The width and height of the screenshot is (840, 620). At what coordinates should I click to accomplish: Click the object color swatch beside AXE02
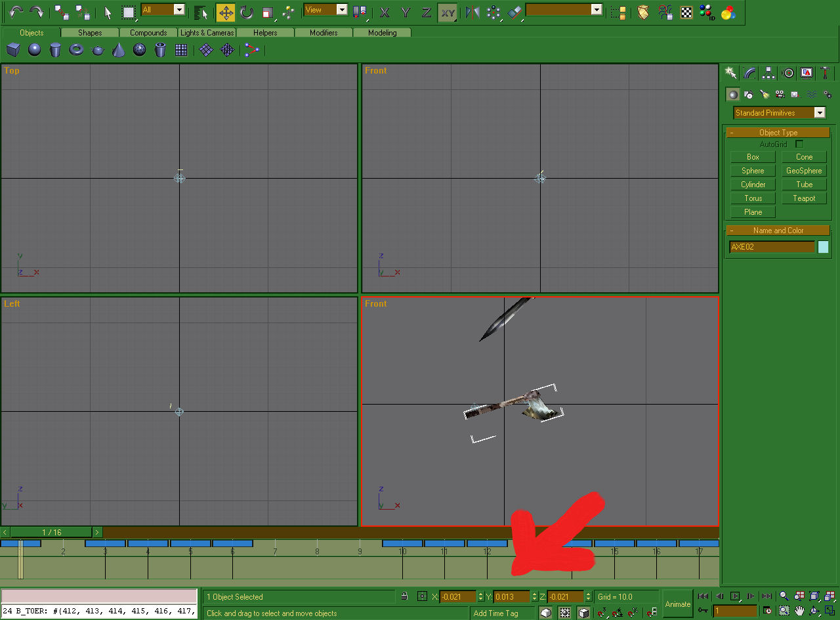pos(823,247)
